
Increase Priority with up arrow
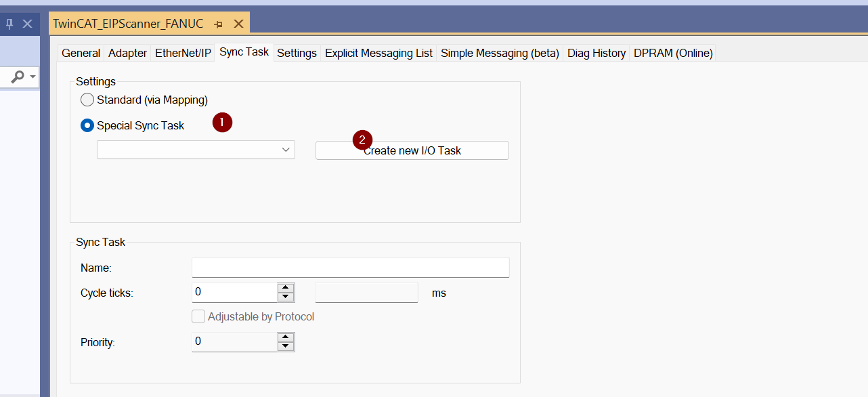286,337
